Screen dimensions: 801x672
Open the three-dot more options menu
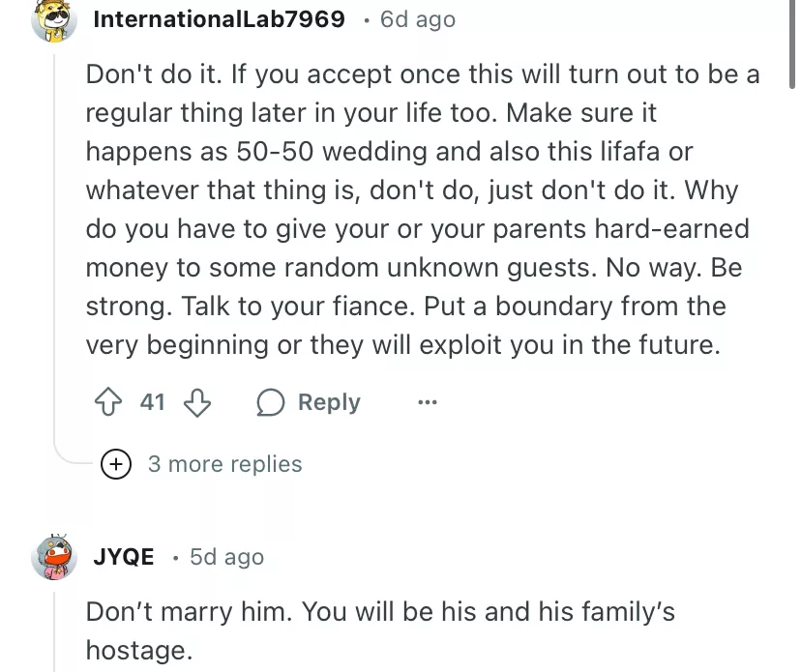point(428,402)
